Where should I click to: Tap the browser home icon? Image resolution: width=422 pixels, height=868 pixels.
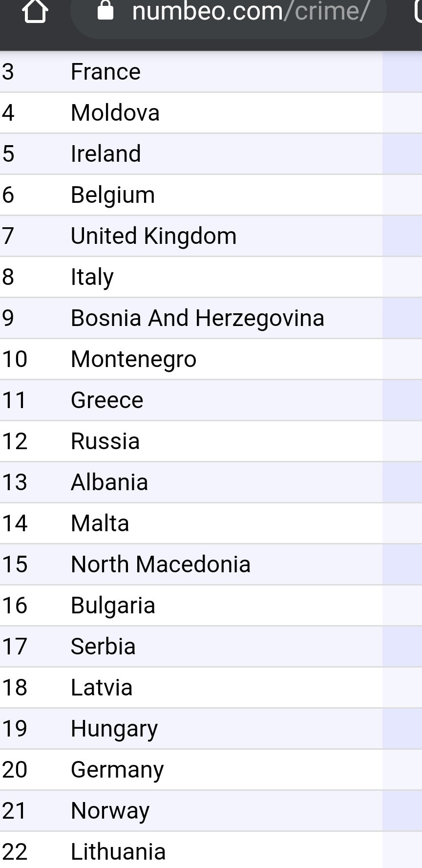click(x=35, y=11)
